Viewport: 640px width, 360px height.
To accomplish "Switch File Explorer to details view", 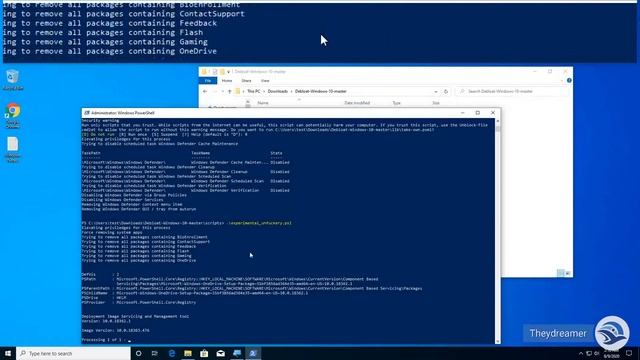I will coord(560,273).
